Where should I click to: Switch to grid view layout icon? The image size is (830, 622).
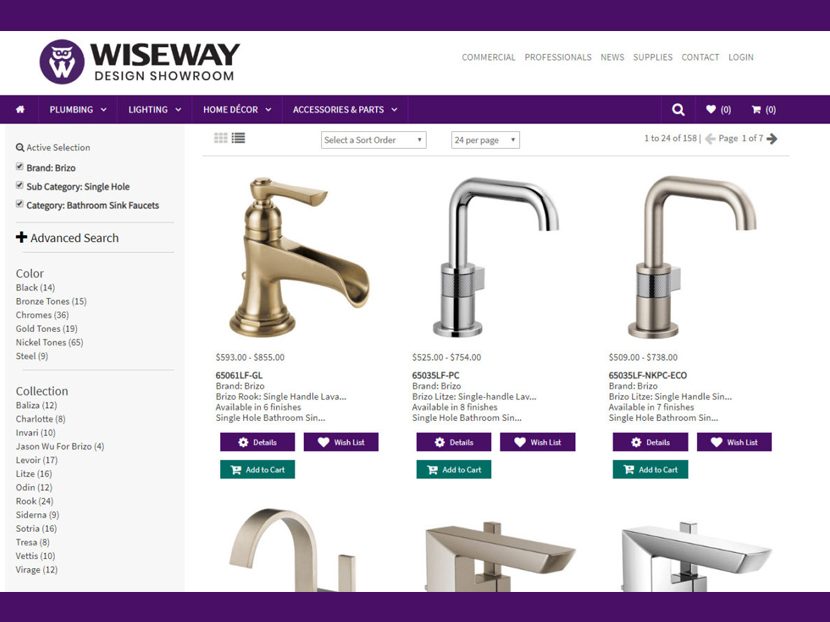point(221,138)
